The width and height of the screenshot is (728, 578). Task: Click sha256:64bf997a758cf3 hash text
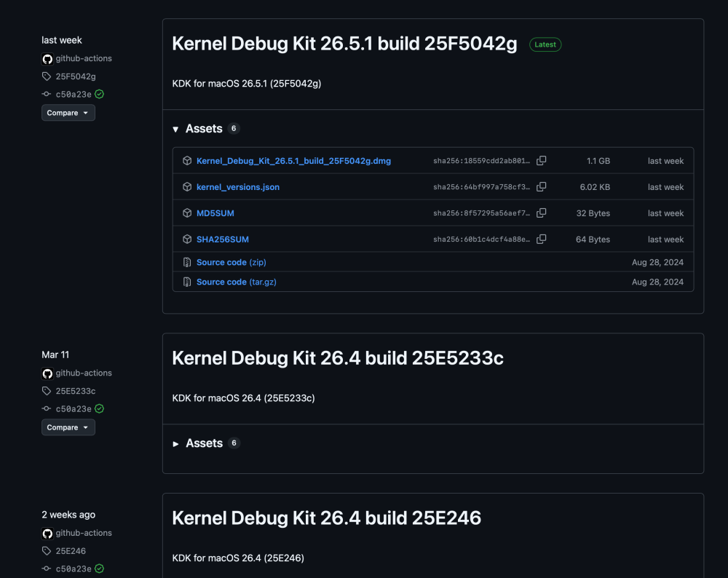click(481, 186)
